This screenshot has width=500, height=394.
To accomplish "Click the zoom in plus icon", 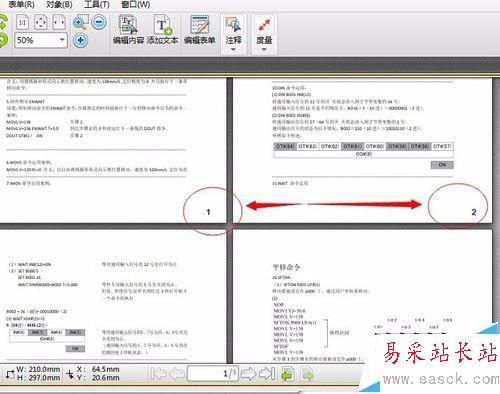I will tap(80, 40).
